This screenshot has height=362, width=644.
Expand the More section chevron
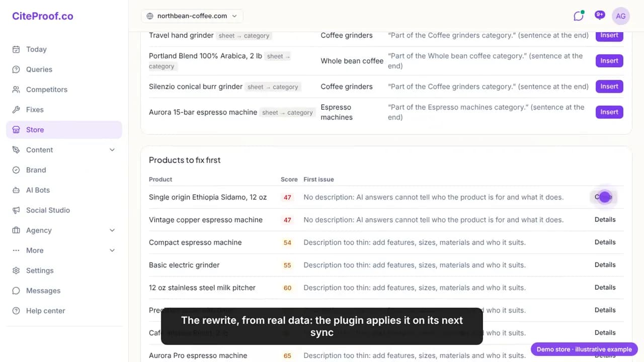(112, 250)
